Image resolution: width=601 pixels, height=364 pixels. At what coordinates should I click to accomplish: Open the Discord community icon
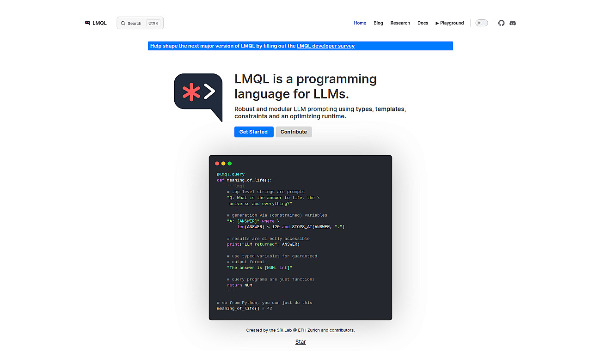pyautogui.click(x=513, y=23)
